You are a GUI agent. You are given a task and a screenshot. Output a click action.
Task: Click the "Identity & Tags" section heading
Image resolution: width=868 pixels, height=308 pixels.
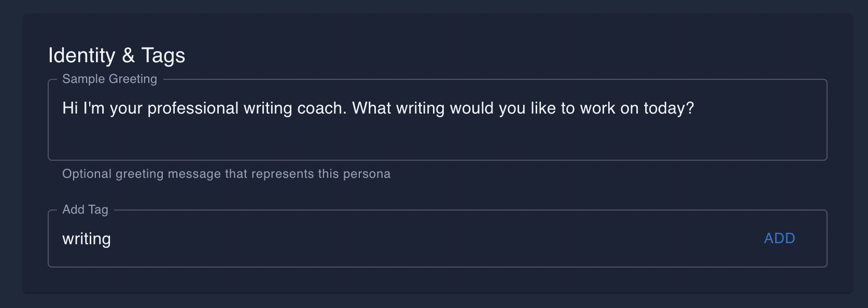click(x=117, y=55)
